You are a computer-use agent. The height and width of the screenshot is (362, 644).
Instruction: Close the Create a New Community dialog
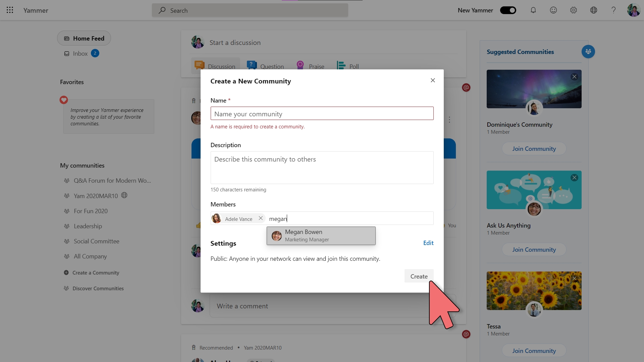tap(433, 80)
